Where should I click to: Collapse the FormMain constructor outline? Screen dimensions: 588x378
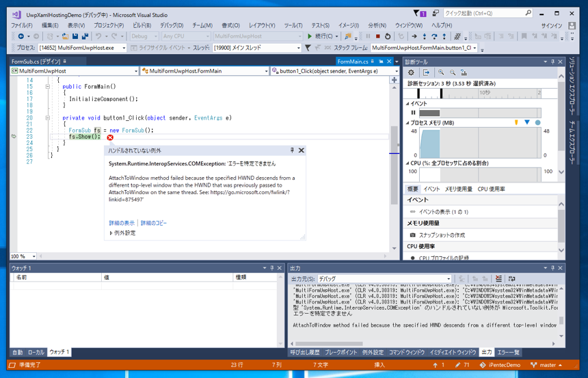coord(48,87)
